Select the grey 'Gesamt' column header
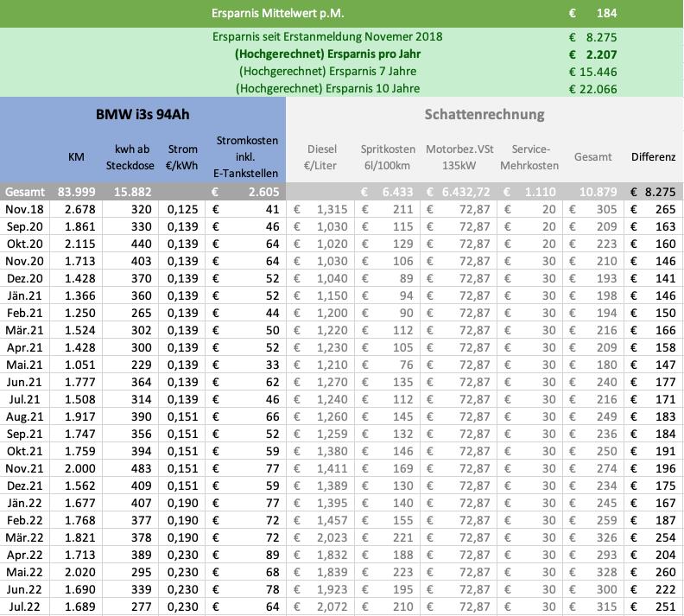The image size is (684, 616). tap(592, 157)
